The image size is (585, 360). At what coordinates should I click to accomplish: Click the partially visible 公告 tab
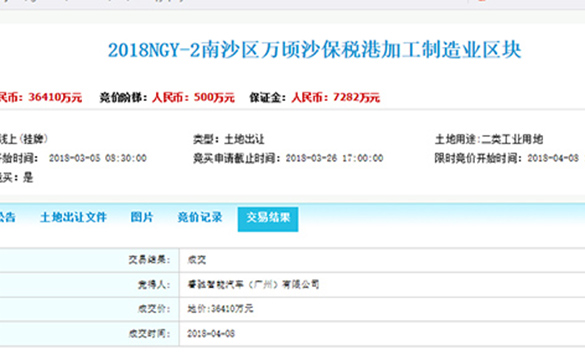click(x=7, y=217)
